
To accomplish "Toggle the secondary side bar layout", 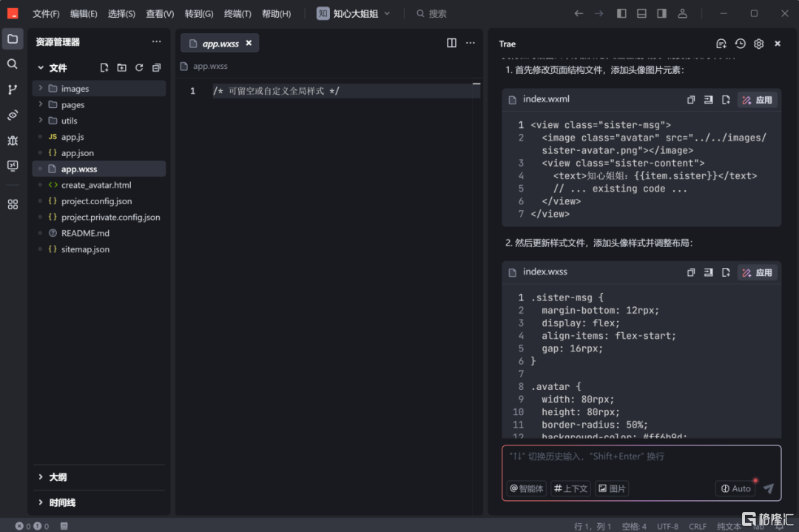I will coord(661,14).
